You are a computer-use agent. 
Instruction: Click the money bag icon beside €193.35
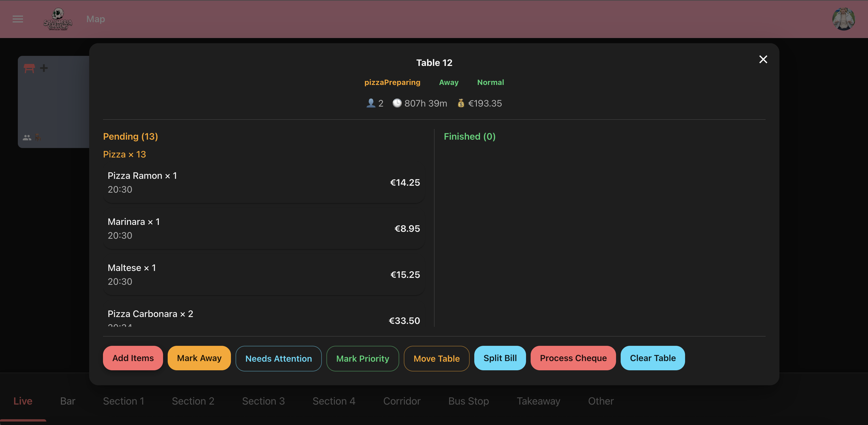[x=461, y=103]
